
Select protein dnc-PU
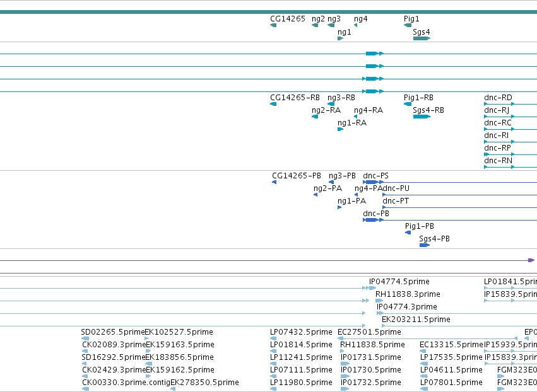coord(396,188)
